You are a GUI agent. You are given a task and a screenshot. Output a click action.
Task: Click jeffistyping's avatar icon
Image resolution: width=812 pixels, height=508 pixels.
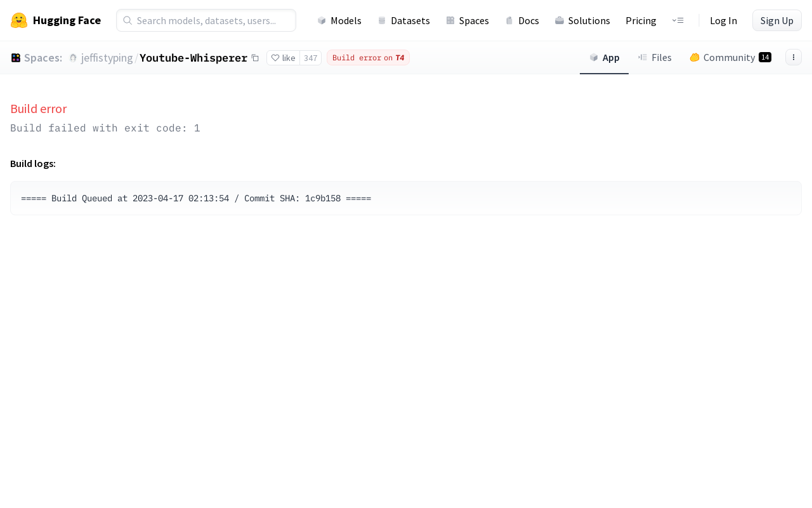(73, 58)
